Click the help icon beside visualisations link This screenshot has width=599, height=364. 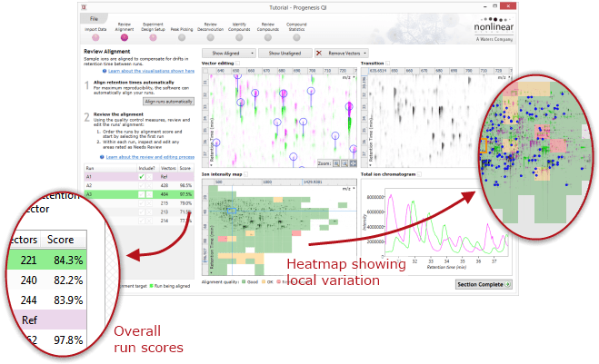[105, 71]
